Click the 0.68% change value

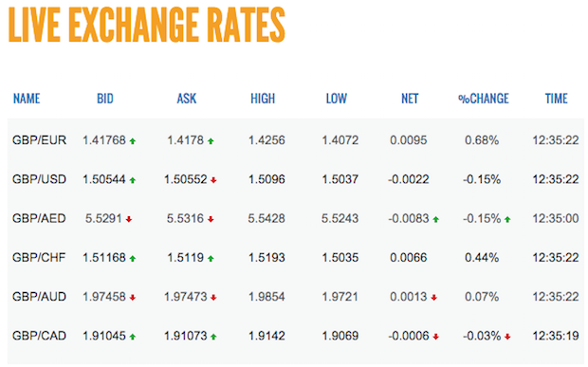click(482, 140)
